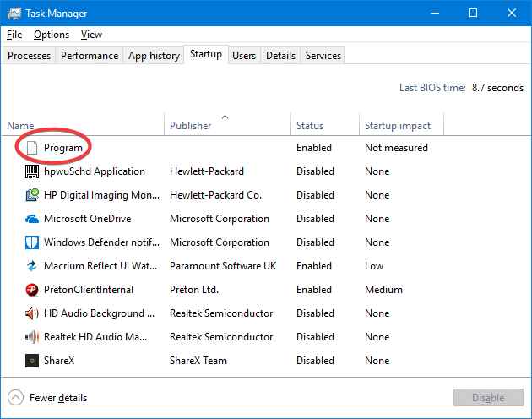Click the Microsoft OneDrive cloud icon
The width and height of the screenshot is (532, 419).
[x=32, y=219]
